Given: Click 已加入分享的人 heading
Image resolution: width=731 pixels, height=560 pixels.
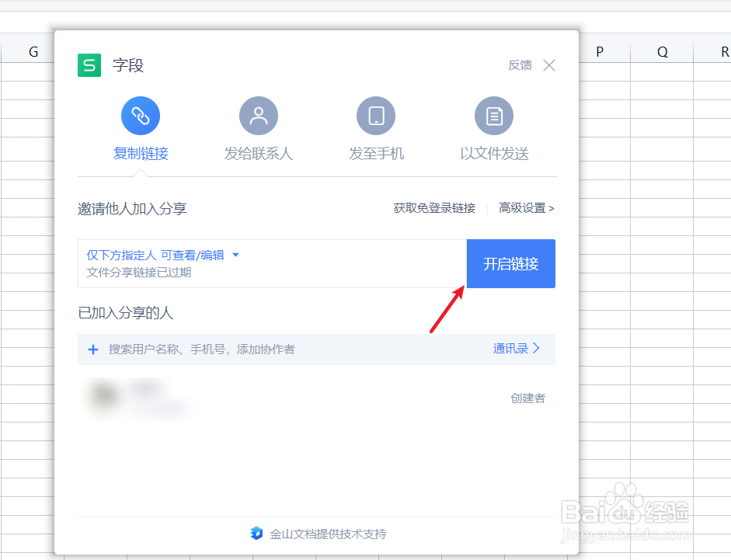Looking at the screenshot, I should (125, 313).
